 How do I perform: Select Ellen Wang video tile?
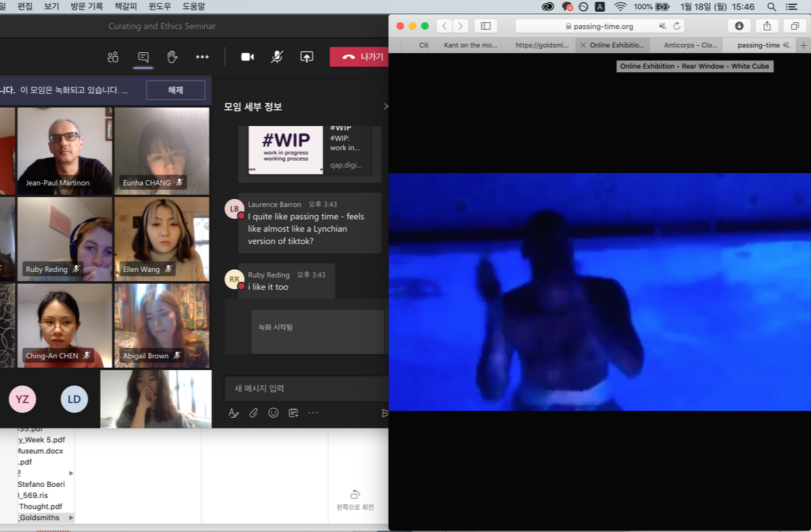tap(162, 239)
